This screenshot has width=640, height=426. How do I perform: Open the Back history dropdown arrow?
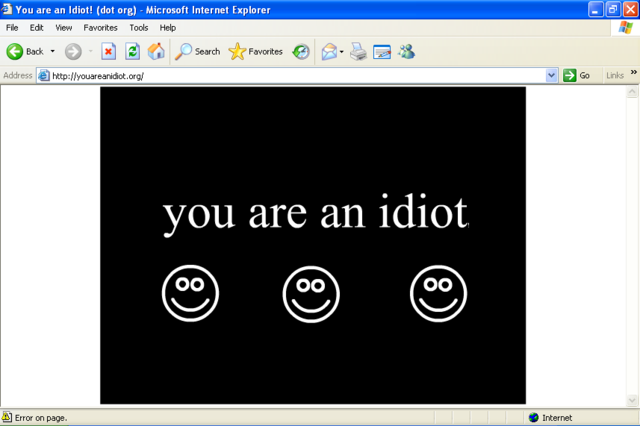point(53,51)
